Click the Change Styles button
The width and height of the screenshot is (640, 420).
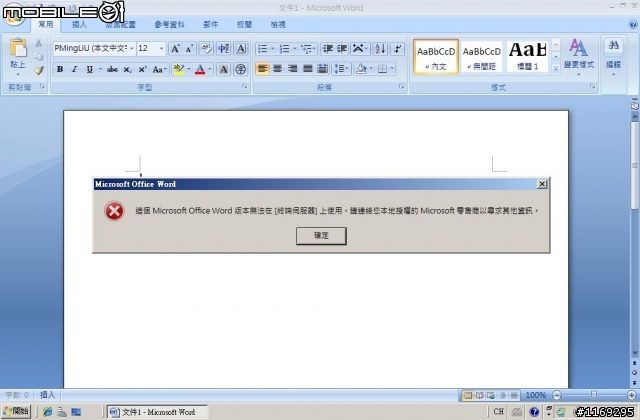pyautogui.click(x=579, y=57)
